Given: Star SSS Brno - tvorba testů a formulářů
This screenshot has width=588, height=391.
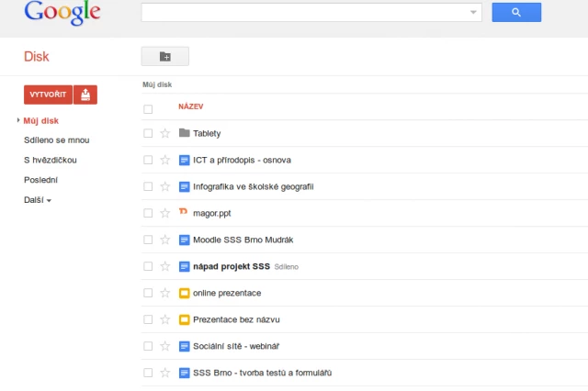Looking at the screenshot, I should click(165, 373).
